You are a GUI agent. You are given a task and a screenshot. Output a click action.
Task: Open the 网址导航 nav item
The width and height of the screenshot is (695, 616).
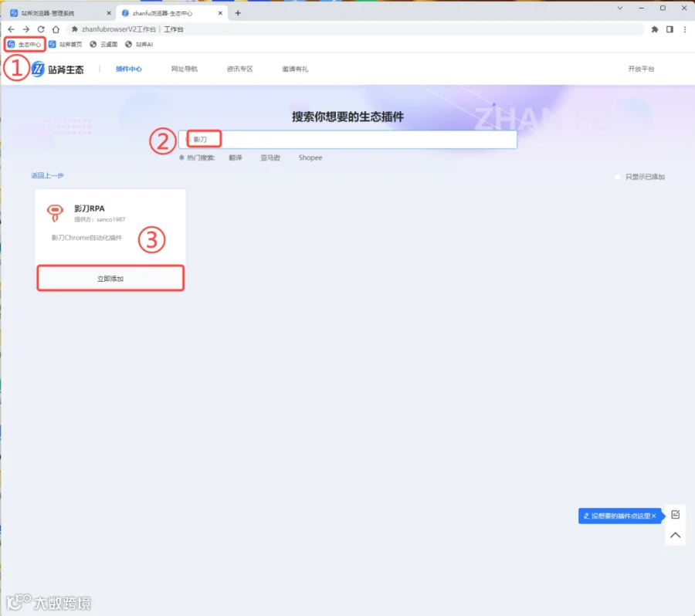[185, 69]
